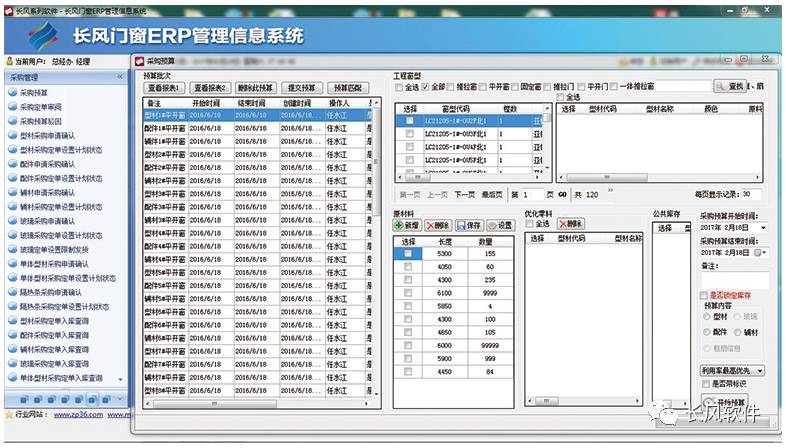The image size is (786, 448).
Task: Open the 采购预算开始时间 date dropdown
Action: [x=764, y=228]
